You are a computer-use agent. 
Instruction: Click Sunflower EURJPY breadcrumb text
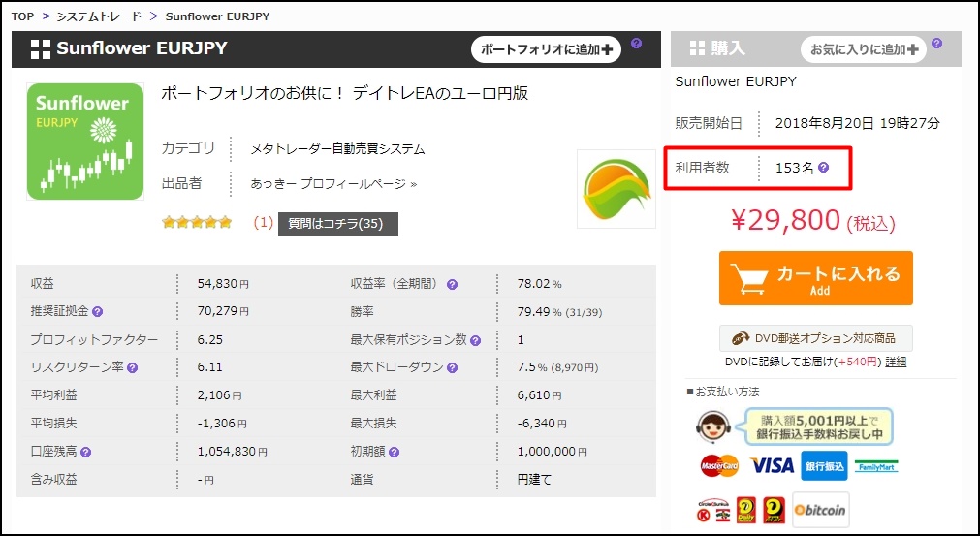[217, 16]
